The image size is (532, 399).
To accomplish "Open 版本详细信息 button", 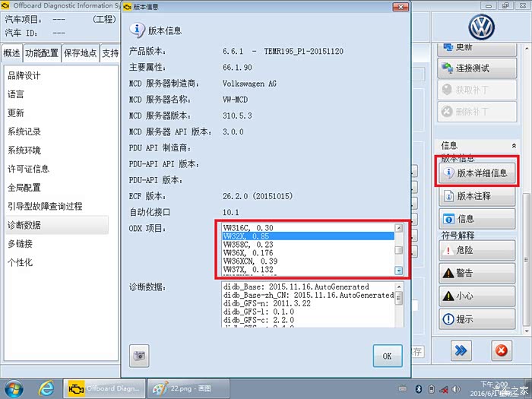I will 477,173.
